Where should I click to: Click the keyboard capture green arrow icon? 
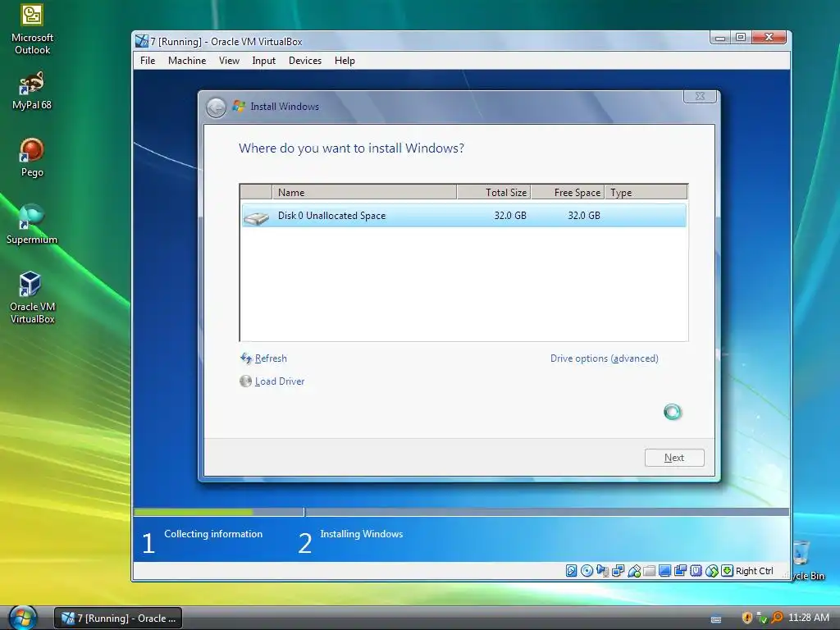(x=727, y=571)
